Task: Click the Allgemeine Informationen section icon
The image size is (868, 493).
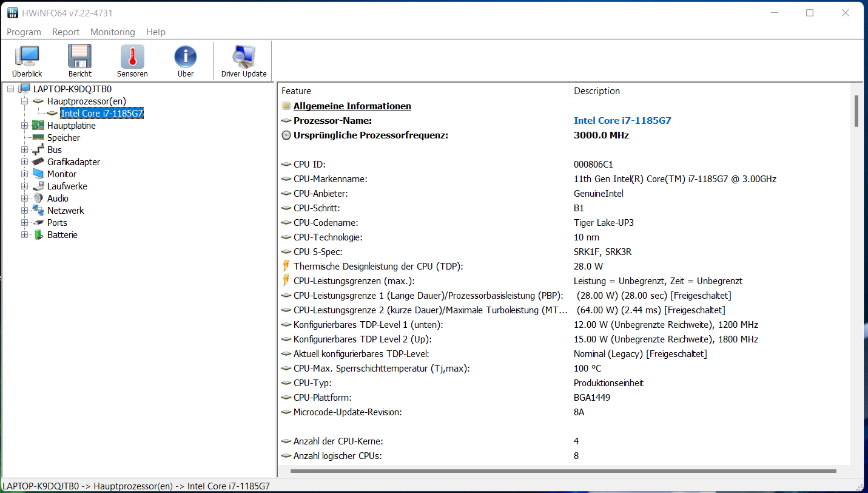Action: [x=286, y=106]
